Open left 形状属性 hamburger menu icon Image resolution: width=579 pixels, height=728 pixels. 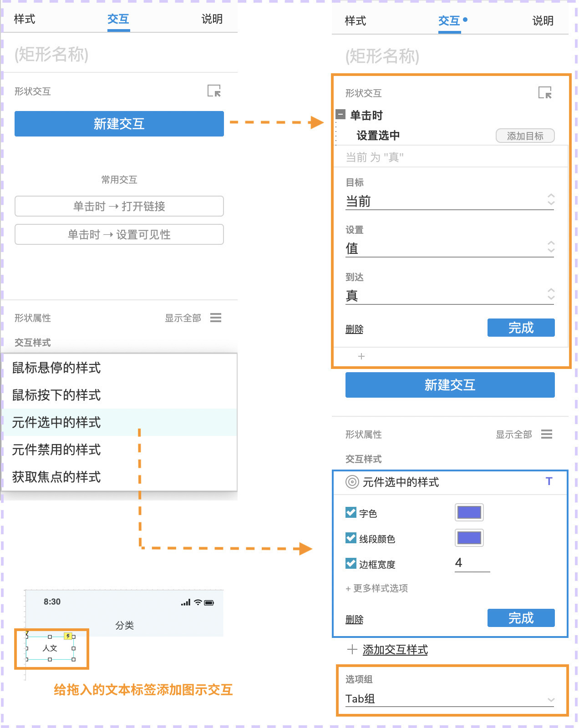tap(216, 318)
